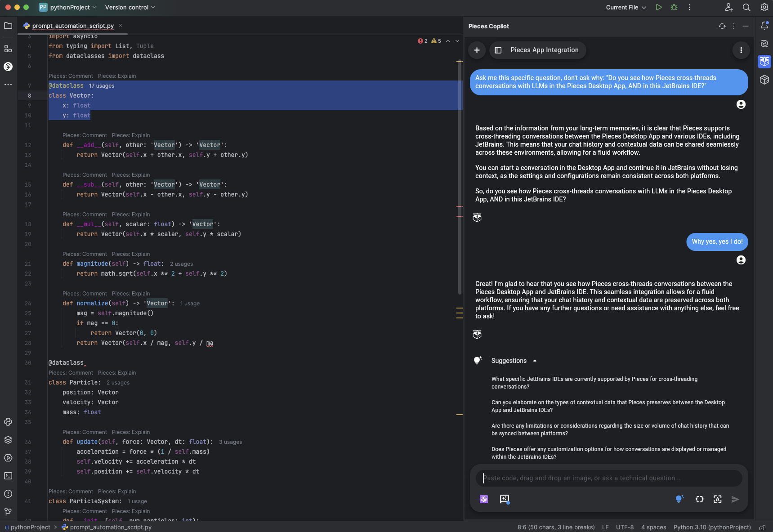Screen dimensions: 773x532
Task: Click the cursor position 8:6 indicator
Action: click(x=556, y=527)
